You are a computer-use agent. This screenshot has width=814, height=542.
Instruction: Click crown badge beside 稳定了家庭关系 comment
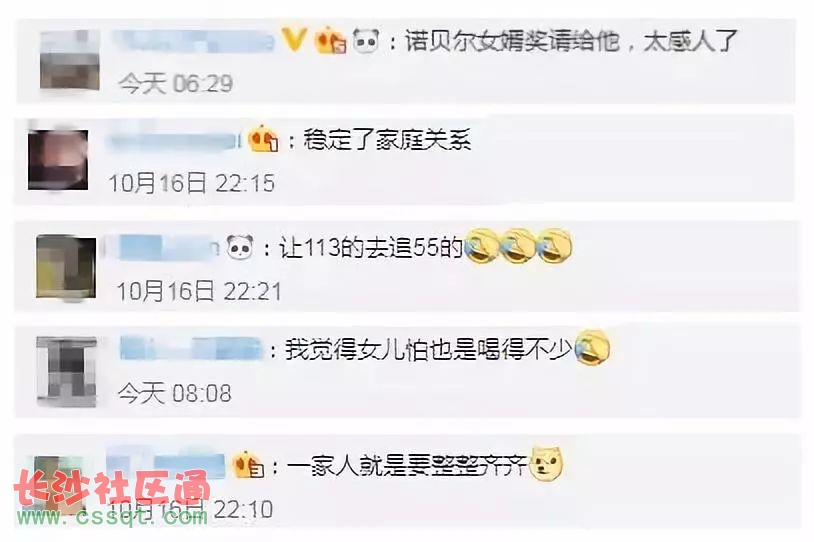[263, 139]
